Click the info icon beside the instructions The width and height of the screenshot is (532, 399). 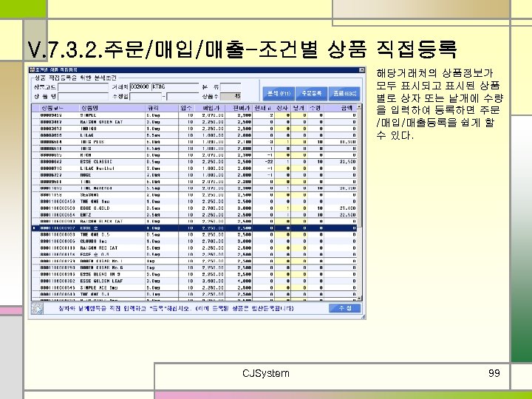click(38, 308)
